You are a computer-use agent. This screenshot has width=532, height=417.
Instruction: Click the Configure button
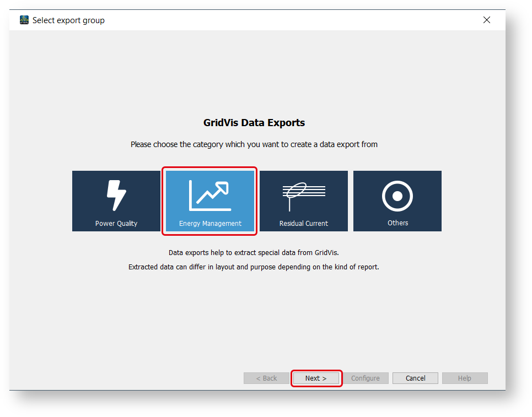click(366, 378)
